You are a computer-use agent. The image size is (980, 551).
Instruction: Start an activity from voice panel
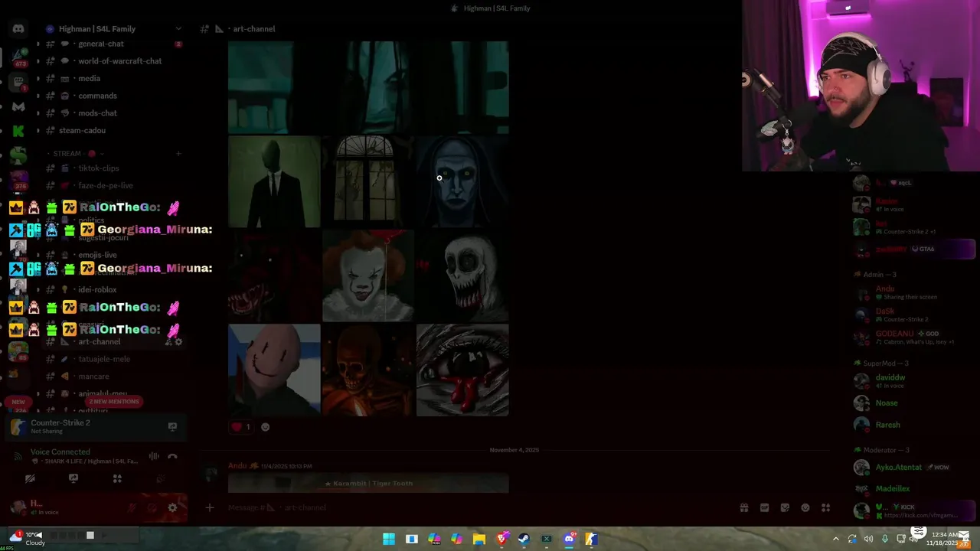117,478
